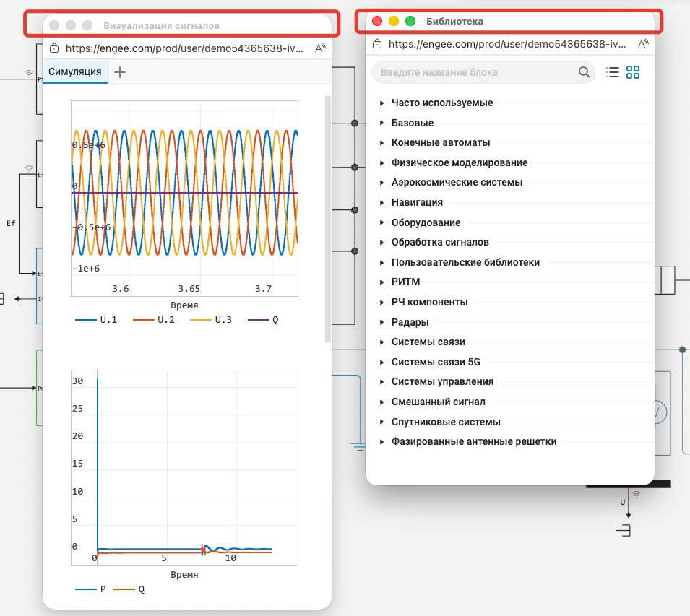The image size is (690, 616).
Task: Click the lock icon in Библиотека address bar
Action: pos(377,44)
